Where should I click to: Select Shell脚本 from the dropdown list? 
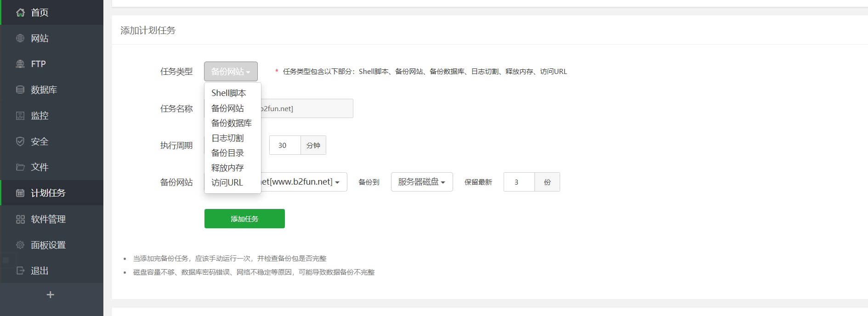228,93
